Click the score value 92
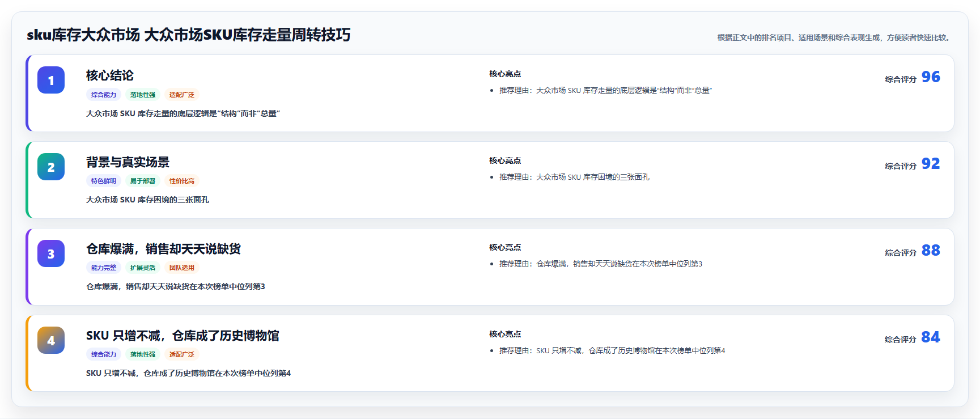The width and height of the screenshot is (980, 419). tap(931, 163)
